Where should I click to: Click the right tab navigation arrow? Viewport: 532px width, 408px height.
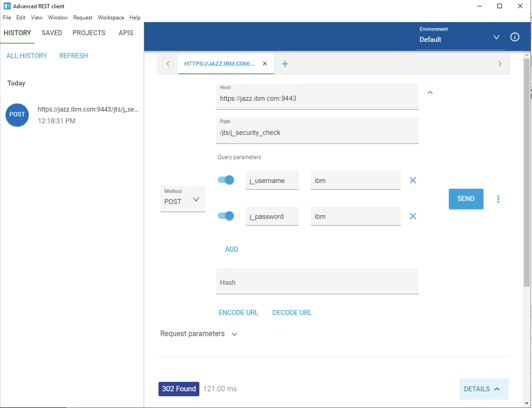pos(500,64)
